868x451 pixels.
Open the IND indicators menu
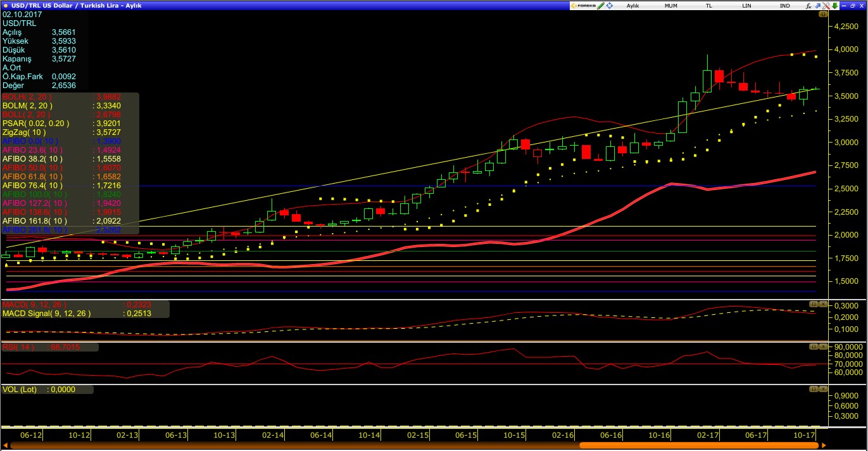(x=784, y=5)
